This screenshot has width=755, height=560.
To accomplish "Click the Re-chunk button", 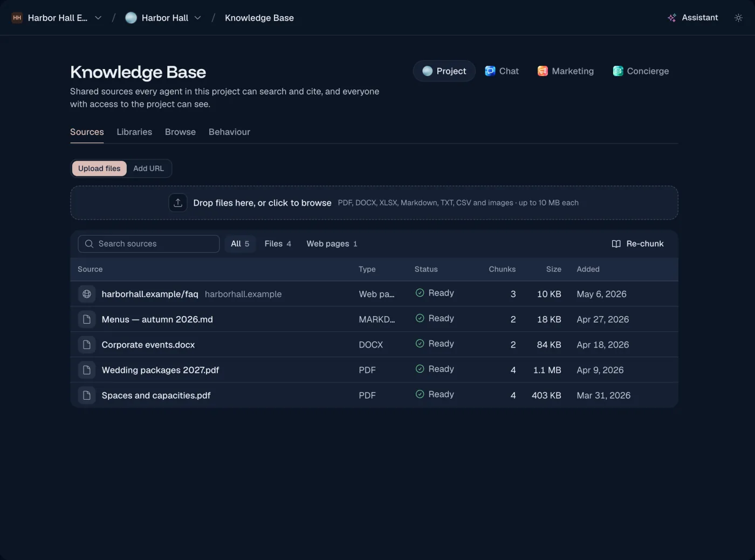I will point(637,244).
